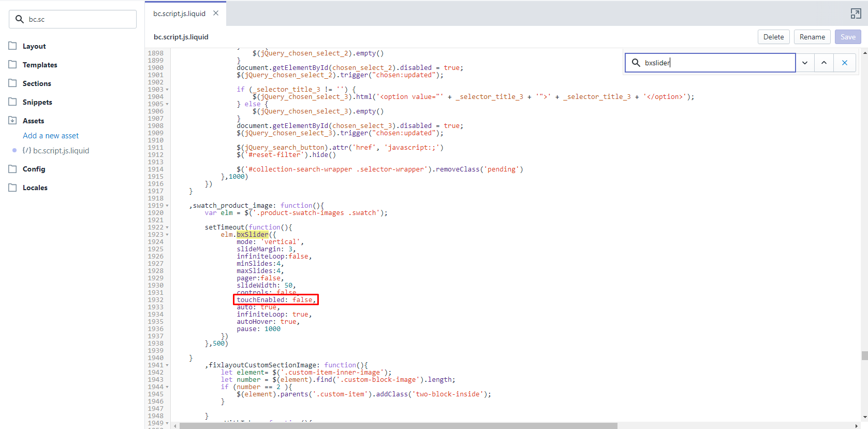Click the Save button
Viewport: 868px width, 429px height.
point(848,37)
